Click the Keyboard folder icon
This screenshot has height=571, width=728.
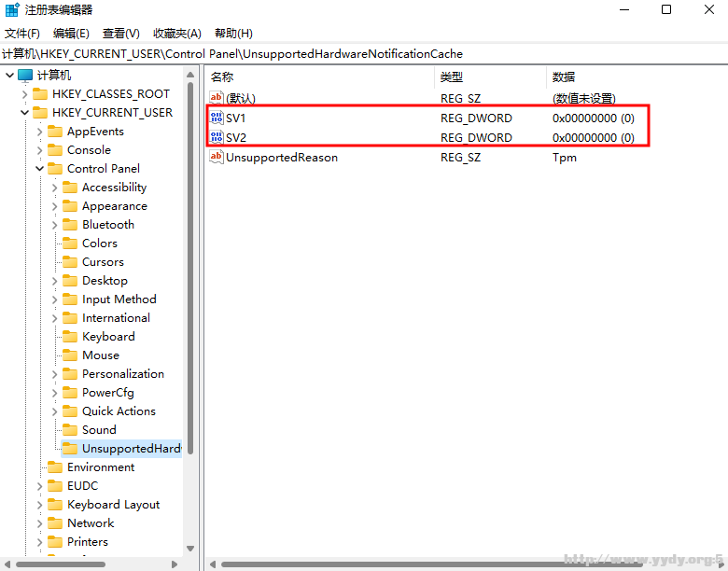70,337
